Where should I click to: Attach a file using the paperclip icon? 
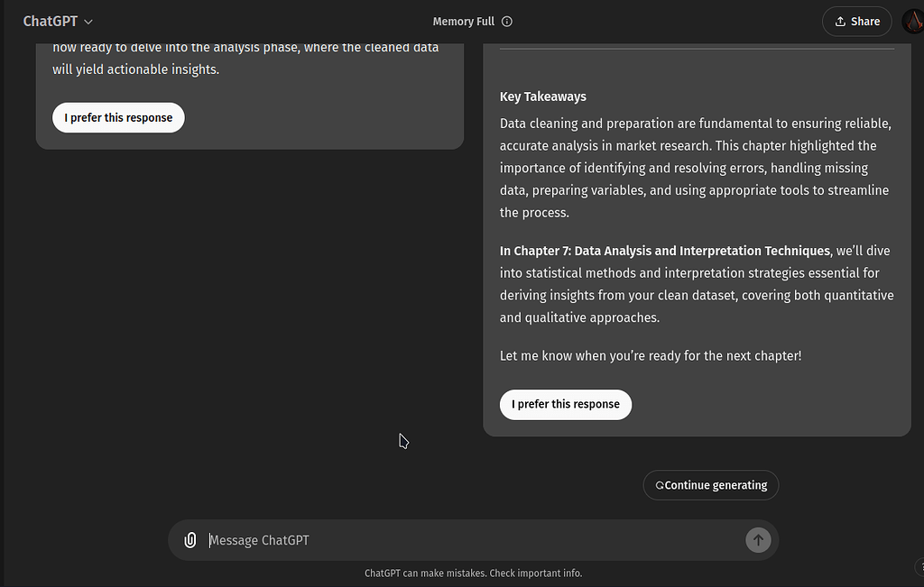(190, 540)
